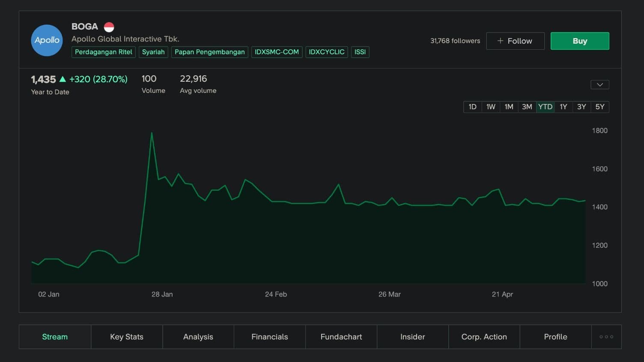Click the green up-triangle price change indicator
The height and width of the screenshot is (362, 644).
coord(63,79)
